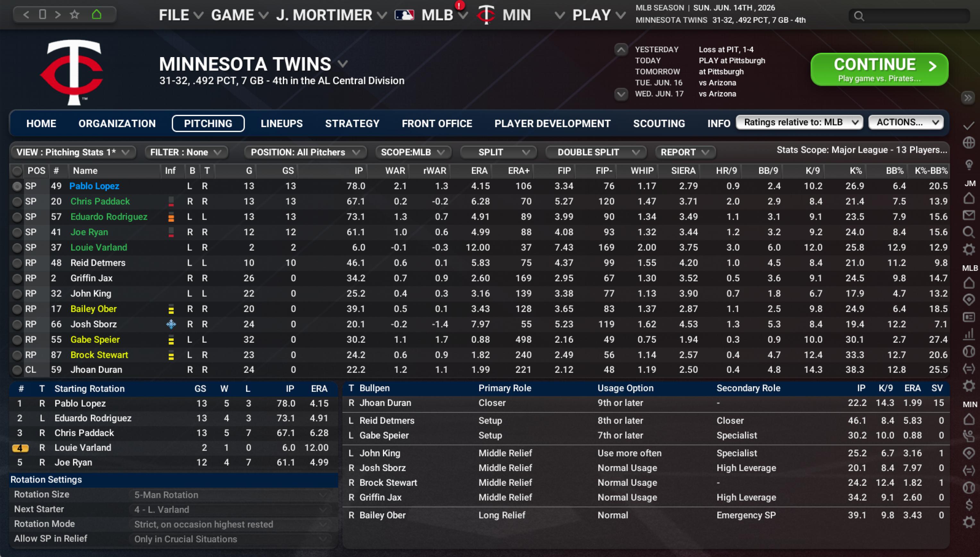Switch to the LINEUPS tab

pyautogui.click(x=282, y=124)
